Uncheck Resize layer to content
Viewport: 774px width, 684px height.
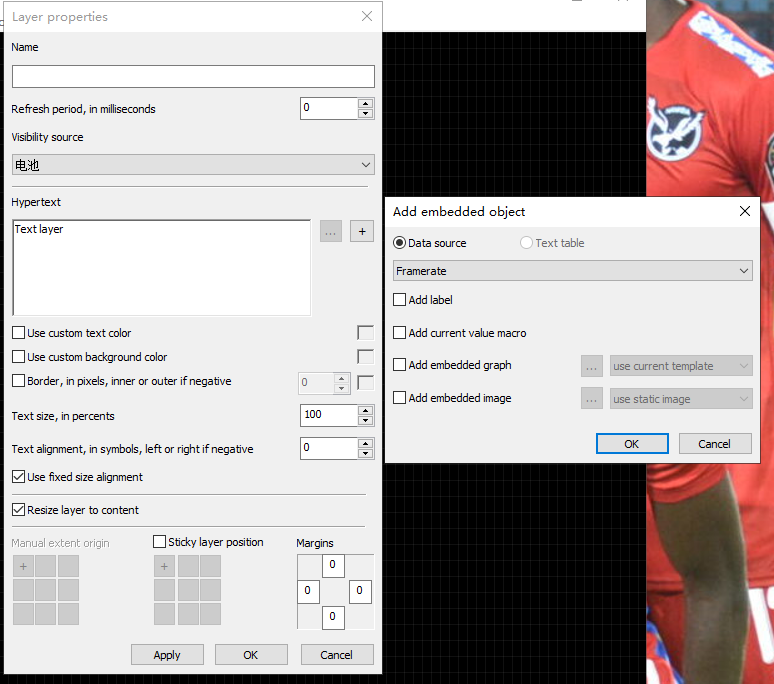(x=19, y=509)
